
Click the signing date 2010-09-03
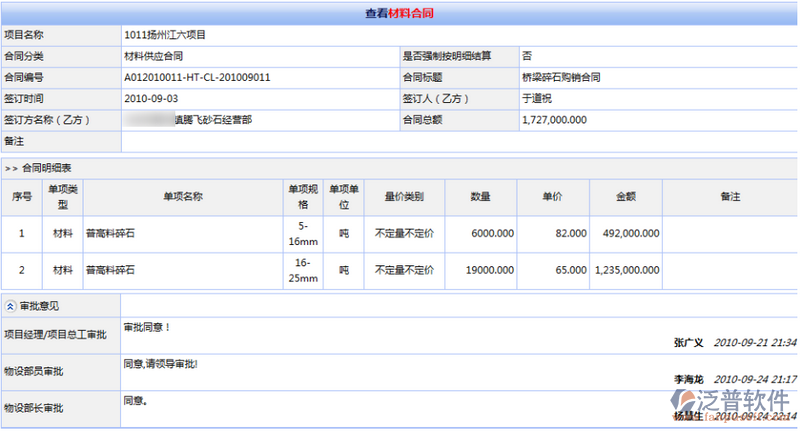tap(151, 99)
